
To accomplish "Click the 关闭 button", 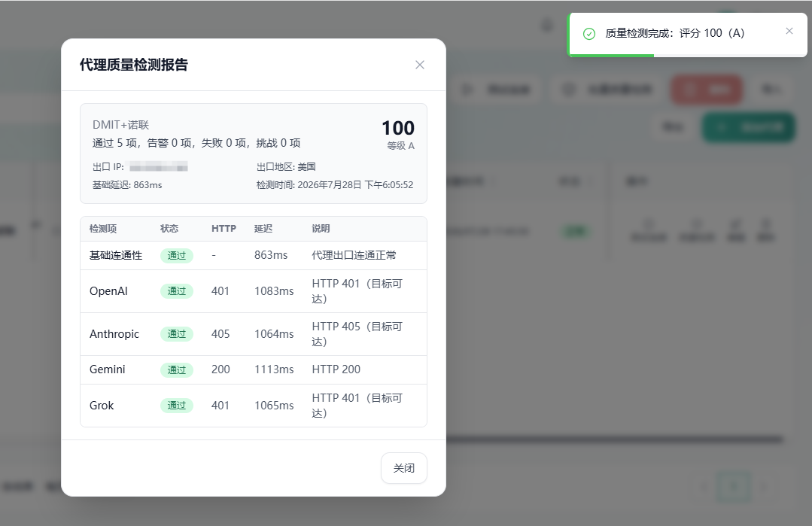I will (x=404, y=468).
